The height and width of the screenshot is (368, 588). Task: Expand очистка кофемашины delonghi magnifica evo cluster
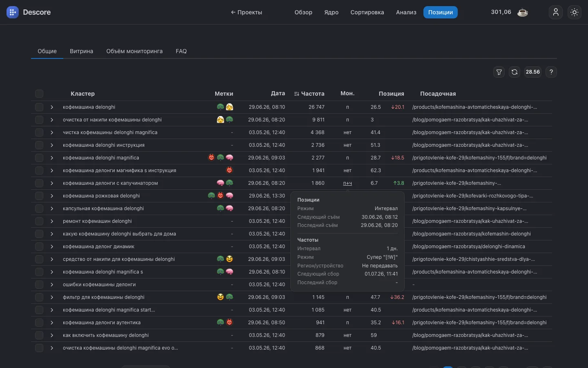52,348
